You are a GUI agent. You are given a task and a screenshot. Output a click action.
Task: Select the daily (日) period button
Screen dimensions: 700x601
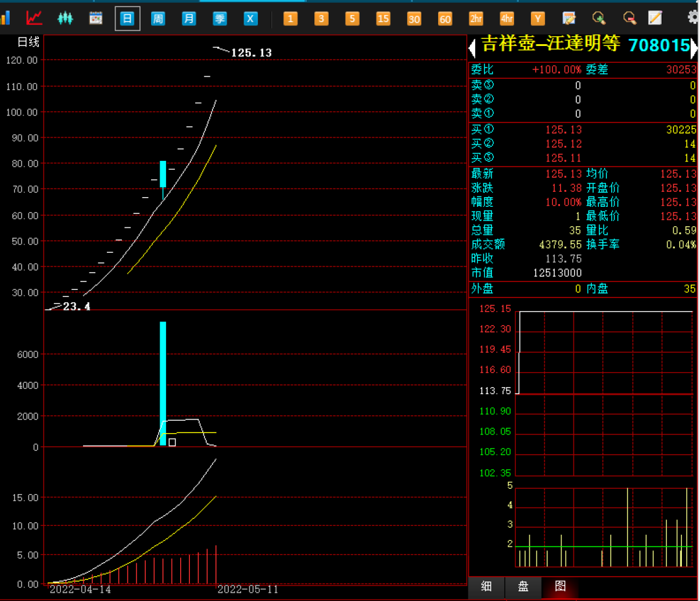point(127,19)
